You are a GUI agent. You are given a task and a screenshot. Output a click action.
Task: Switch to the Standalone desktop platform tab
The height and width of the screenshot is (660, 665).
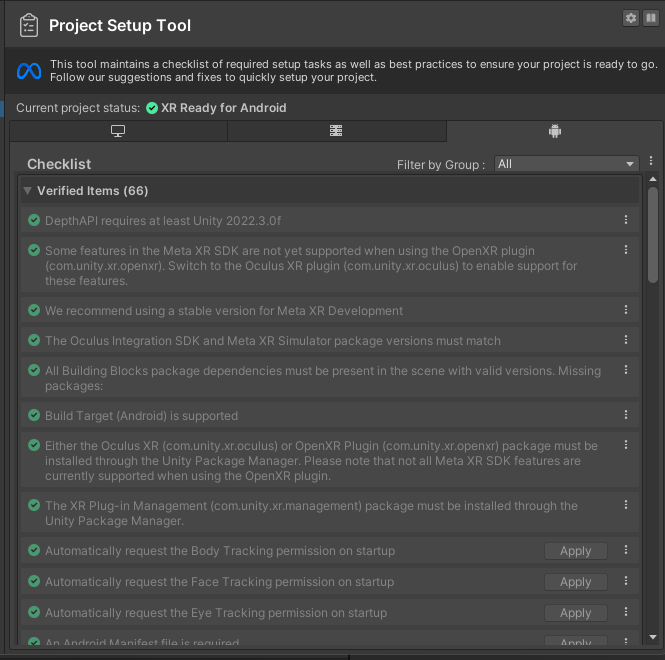click(118, 131)
